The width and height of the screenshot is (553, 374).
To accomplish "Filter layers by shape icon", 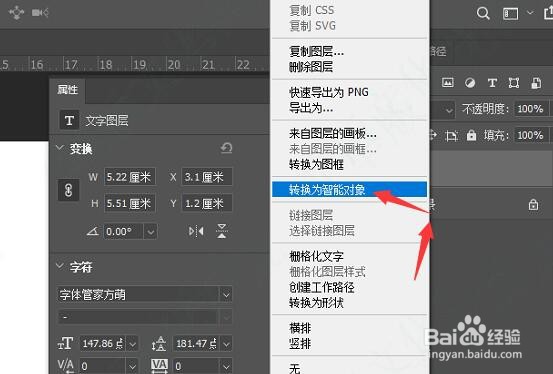I will pyautogui.click(x=514, y=83).
